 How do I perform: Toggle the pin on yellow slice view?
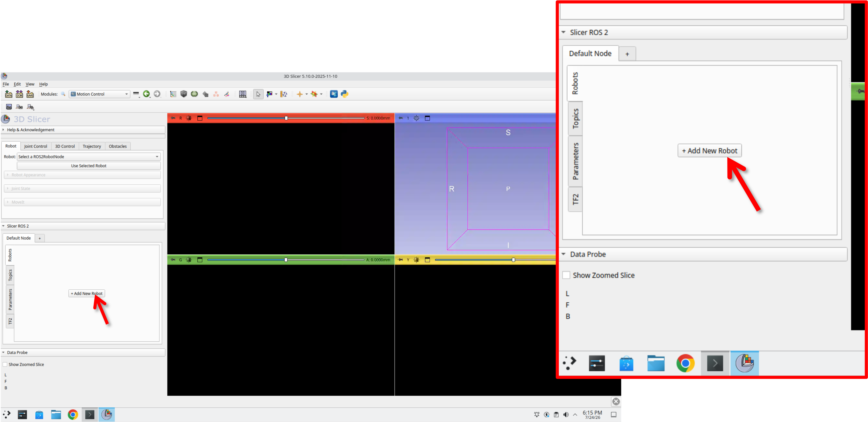[x=401, y=259]
